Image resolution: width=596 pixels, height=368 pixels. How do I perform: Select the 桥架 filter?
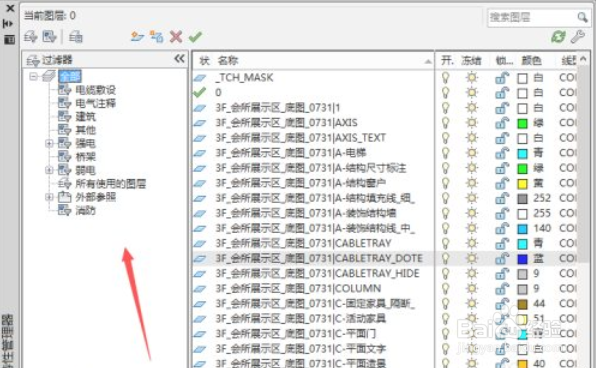[x=86, y=157]
